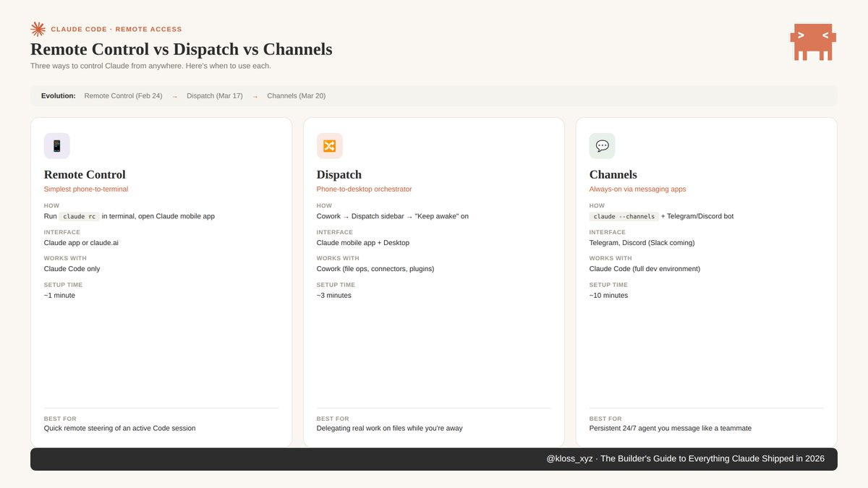The height and width of the screenshot is (488, 868).
Task: Click "Simplest phone-to-terminal" subtitle
Action: tap(86, 189)
